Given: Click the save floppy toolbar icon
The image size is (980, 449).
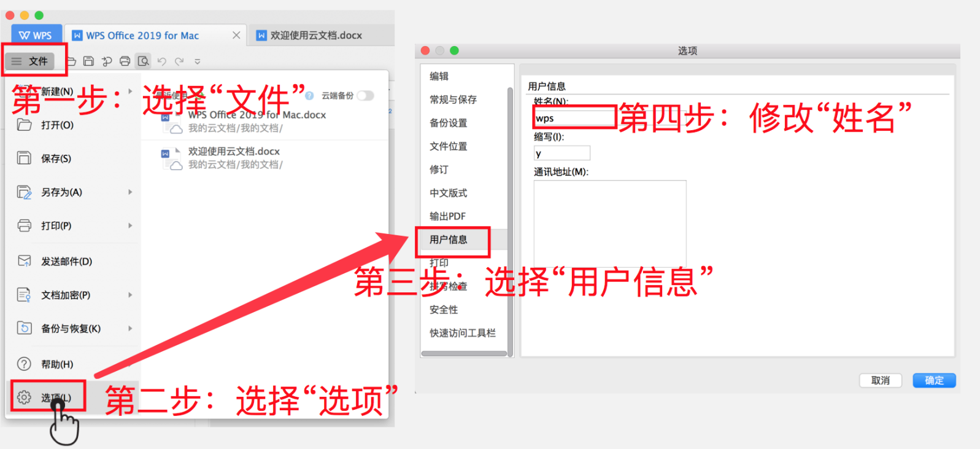Looking at the screenshot, I should click(x=88, y=61).
